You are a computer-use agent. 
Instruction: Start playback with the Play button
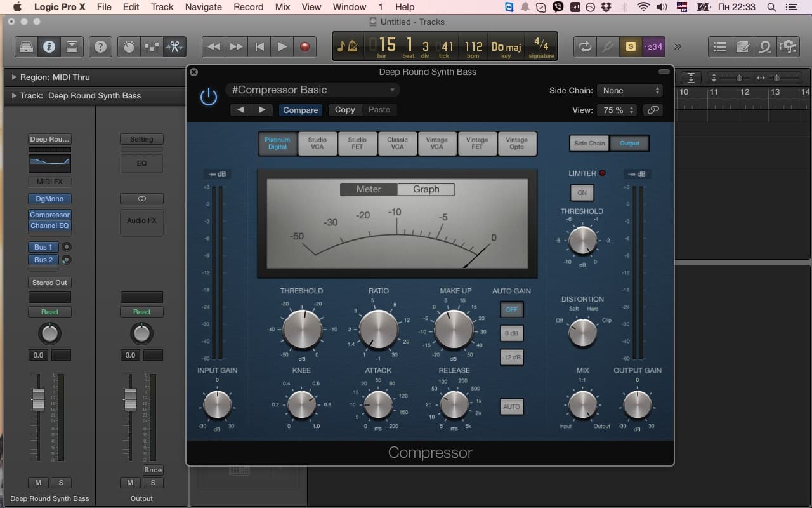coord(282,46)
